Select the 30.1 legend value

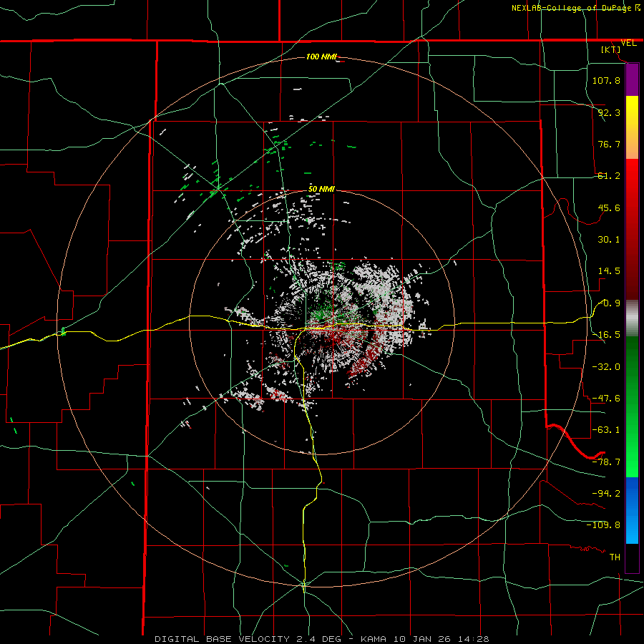click(609, 240)
